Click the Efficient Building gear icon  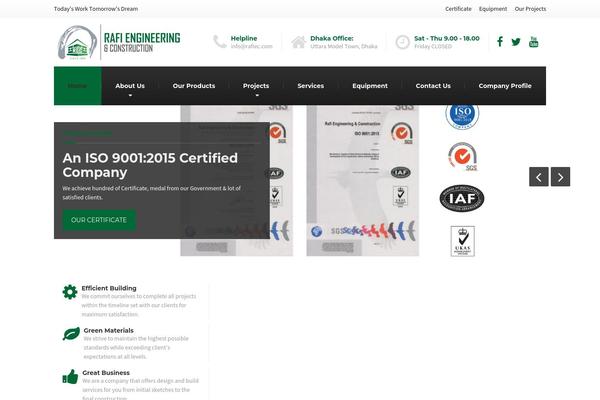point(70,292)
